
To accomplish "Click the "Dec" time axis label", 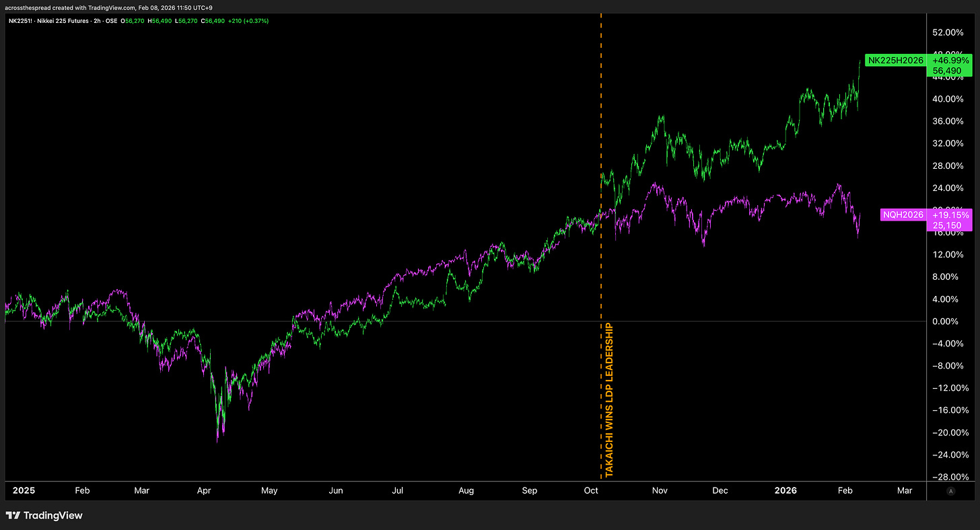I will click(x=720, y=491).
